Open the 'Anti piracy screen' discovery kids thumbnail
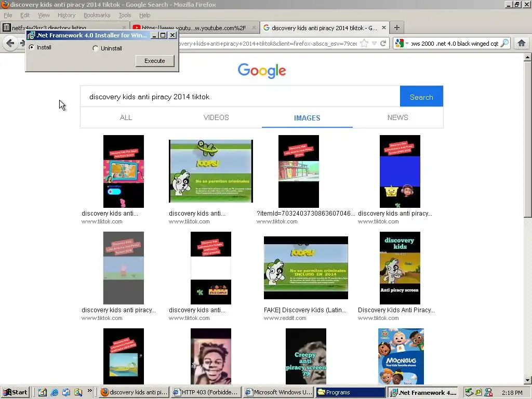Screen dimensions: 532x399 (x=400, y=268)
